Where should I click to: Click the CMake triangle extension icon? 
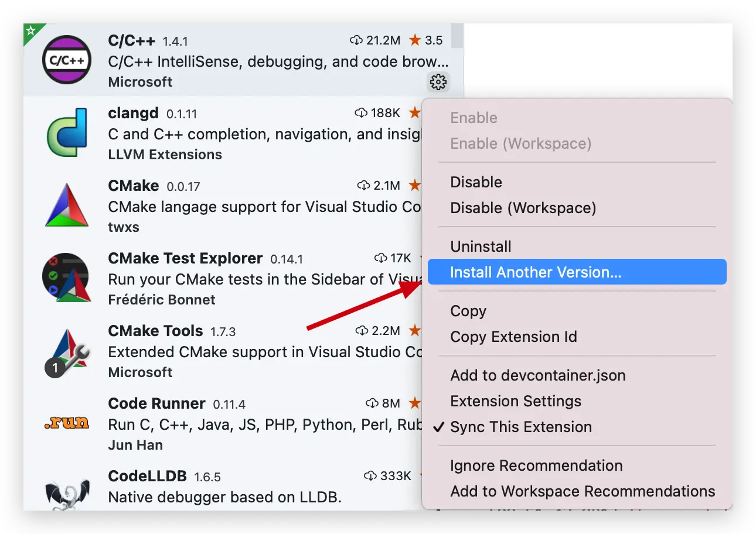pos(67,206)
